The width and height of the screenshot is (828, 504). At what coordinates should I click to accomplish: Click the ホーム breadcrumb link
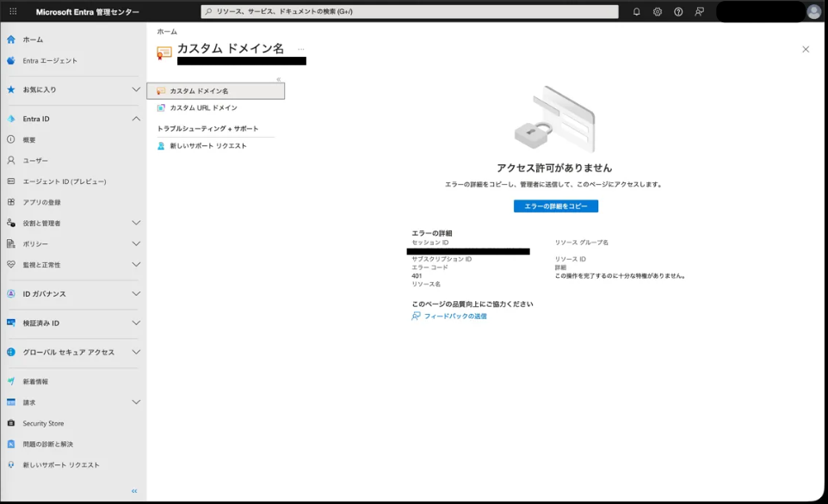[167, 32]
